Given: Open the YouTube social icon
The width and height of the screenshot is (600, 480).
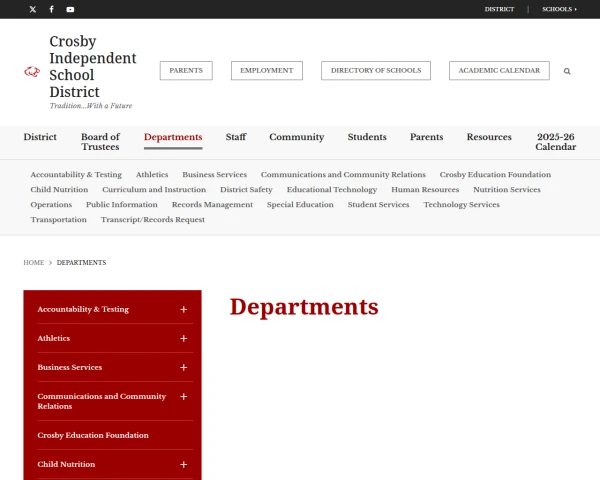Looking at the screenshot, I should tap(70, 9).
